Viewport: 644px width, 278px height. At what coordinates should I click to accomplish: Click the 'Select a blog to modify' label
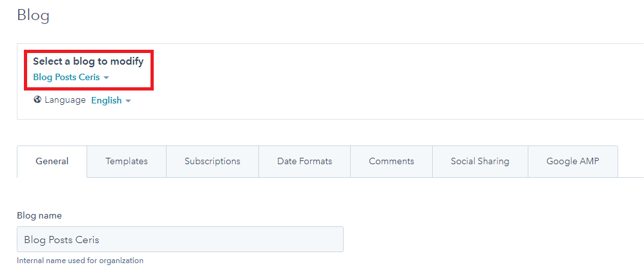88,61
